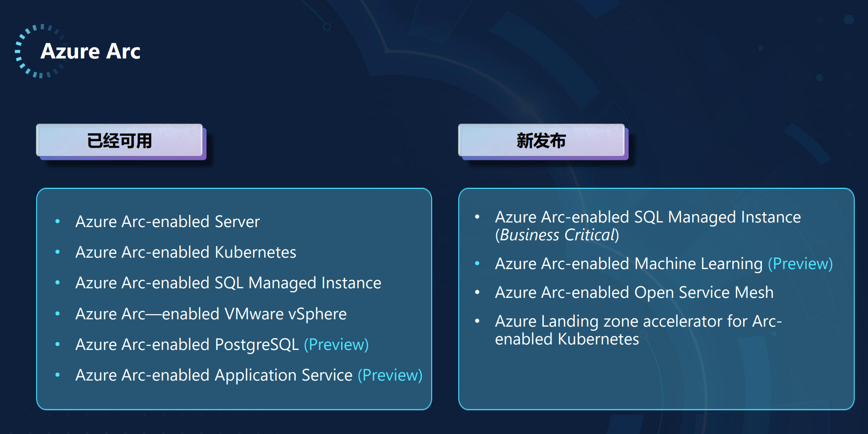Select the right-panel 'Azure Arc-enabled SQL Managed Instance' line

pyautogui.click(x=648, y=217)
